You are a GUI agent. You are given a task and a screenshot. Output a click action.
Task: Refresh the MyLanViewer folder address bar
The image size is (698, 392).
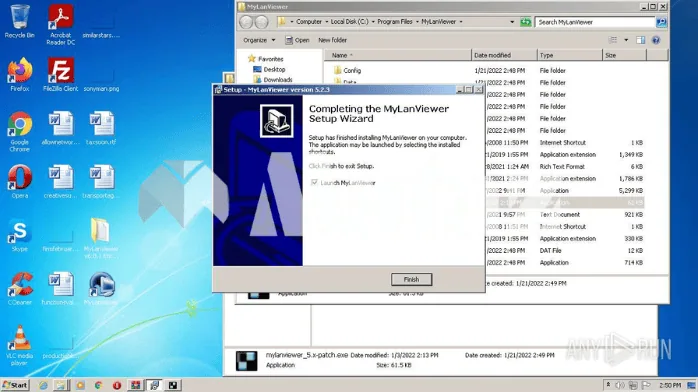[526, 22]
